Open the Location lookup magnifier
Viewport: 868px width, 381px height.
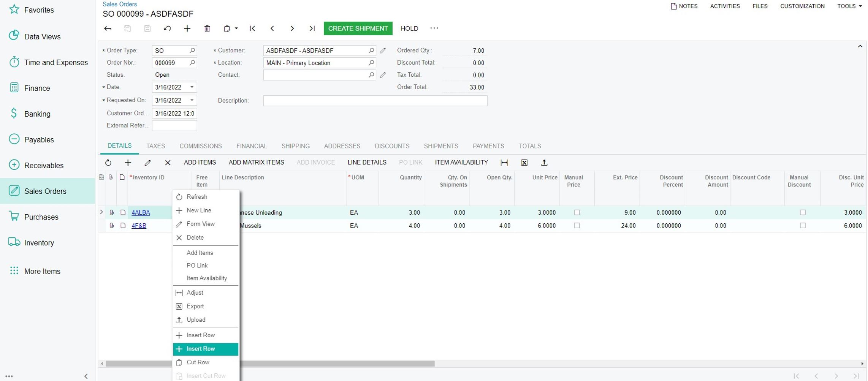point(371,63)
